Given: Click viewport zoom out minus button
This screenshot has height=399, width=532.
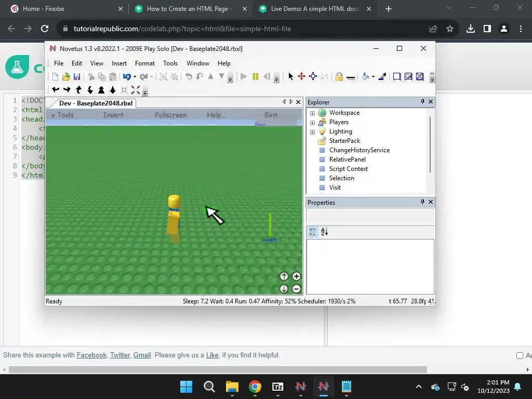Looking at the screenshot, I should pyautogui.click(x=296, y=289).
